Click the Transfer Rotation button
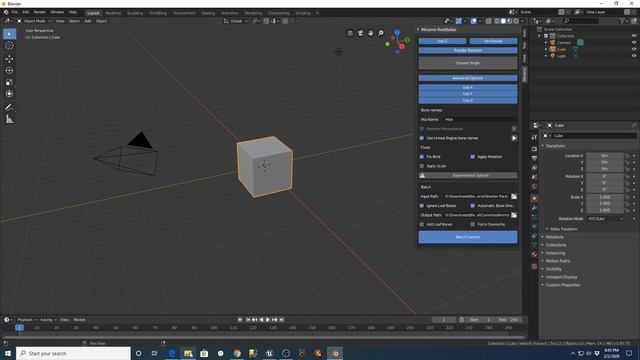This screenshot has height=360, width=640. [468, 50]
